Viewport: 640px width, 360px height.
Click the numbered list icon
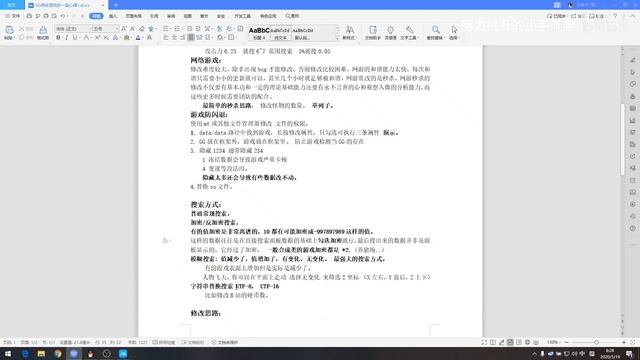click(x=177, y=29)
